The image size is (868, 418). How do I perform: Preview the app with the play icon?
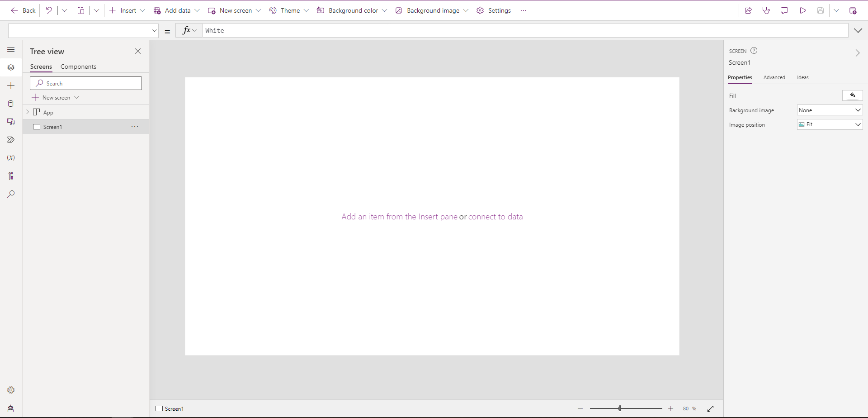pos(802,10)
